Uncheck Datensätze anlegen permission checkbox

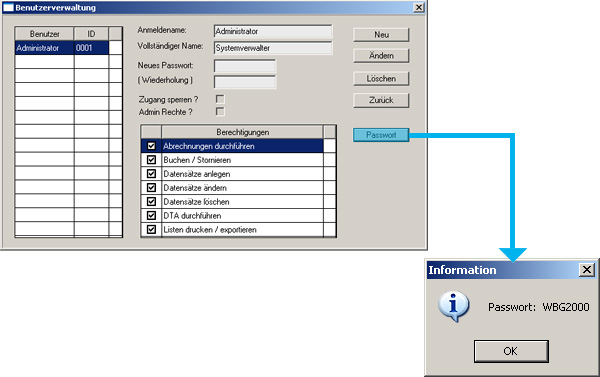point(152,174)
